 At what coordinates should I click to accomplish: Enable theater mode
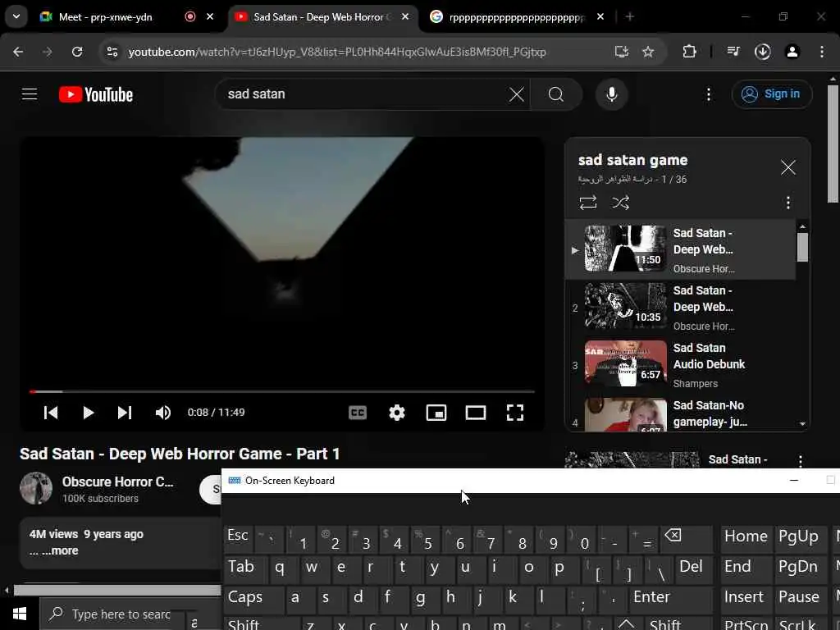click(x=476, y=413)
